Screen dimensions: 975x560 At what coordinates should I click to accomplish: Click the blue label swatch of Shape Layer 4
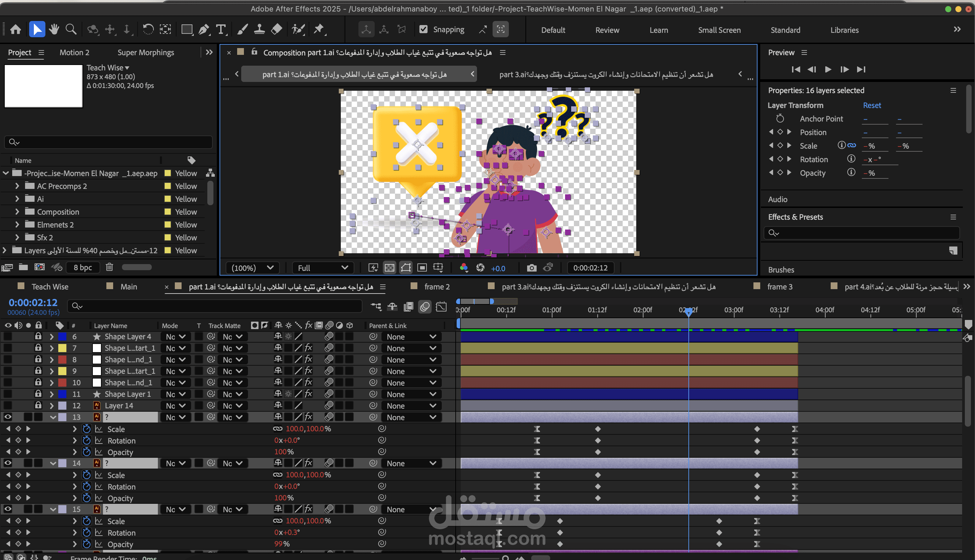[x=62, y=337]
